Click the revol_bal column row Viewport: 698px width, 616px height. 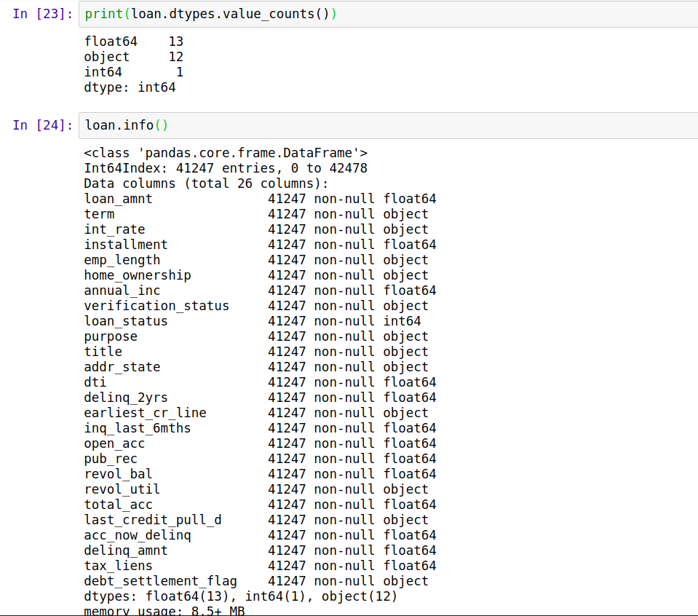pyautogui.click(x=260, y=474)
